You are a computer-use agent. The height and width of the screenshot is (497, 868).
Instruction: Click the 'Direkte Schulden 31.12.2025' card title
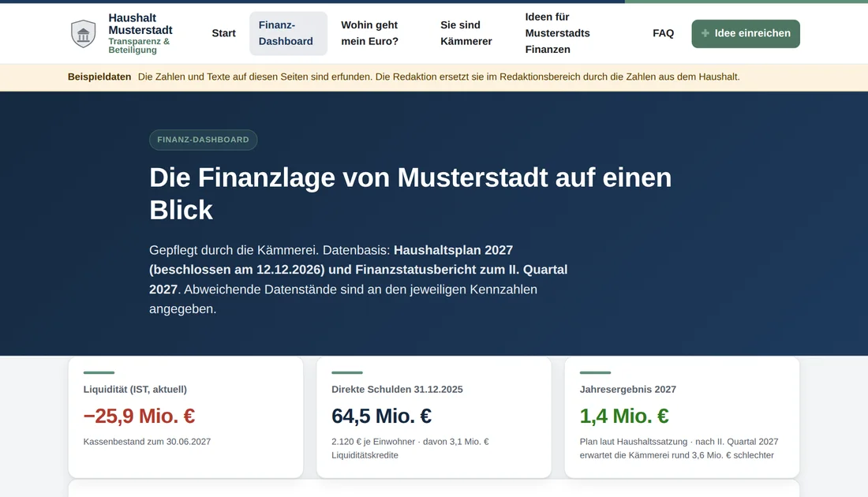click(397, 390)
